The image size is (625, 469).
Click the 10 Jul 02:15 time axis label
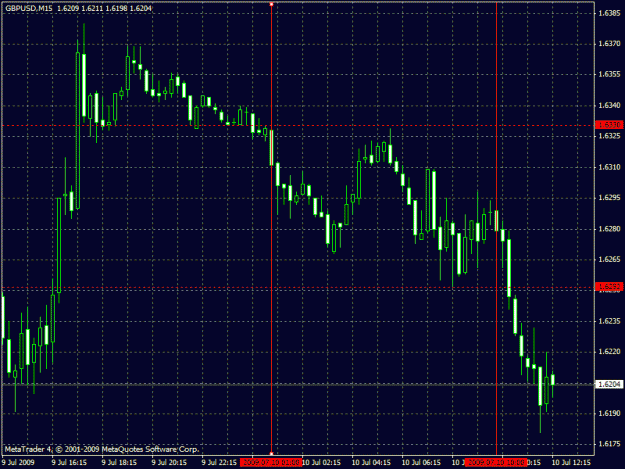tap(321, 463)
